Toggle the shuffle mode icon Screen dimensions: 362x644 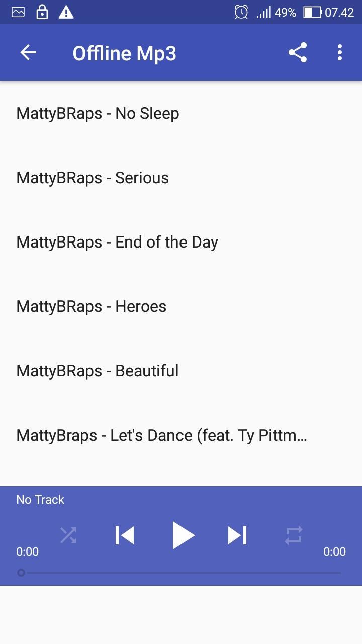tap(68, 535)
